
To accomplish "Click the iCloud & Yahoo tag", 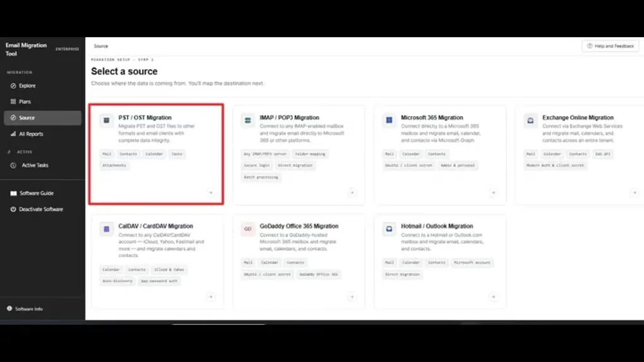I will click(169, 270).
